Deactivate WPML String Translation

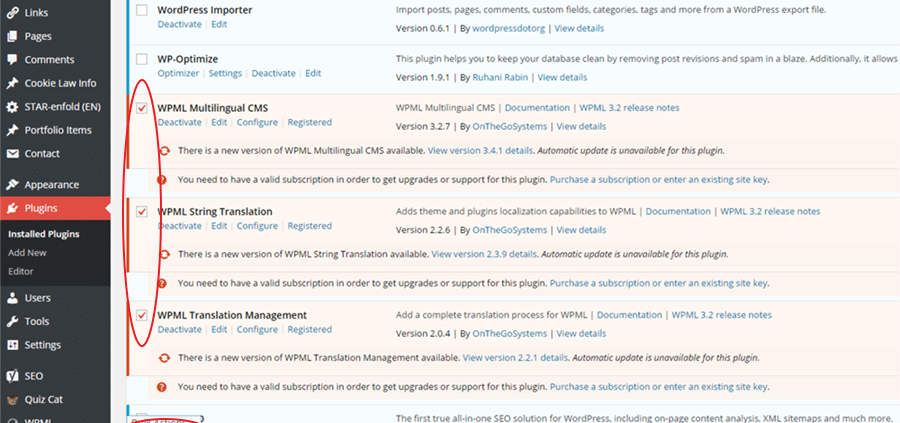click(x=180, y=226)
